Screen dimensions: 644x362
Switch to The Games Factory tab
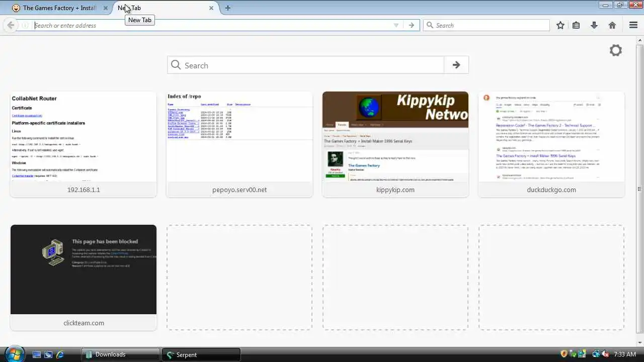pyautogui.click(x=59, y=8)
